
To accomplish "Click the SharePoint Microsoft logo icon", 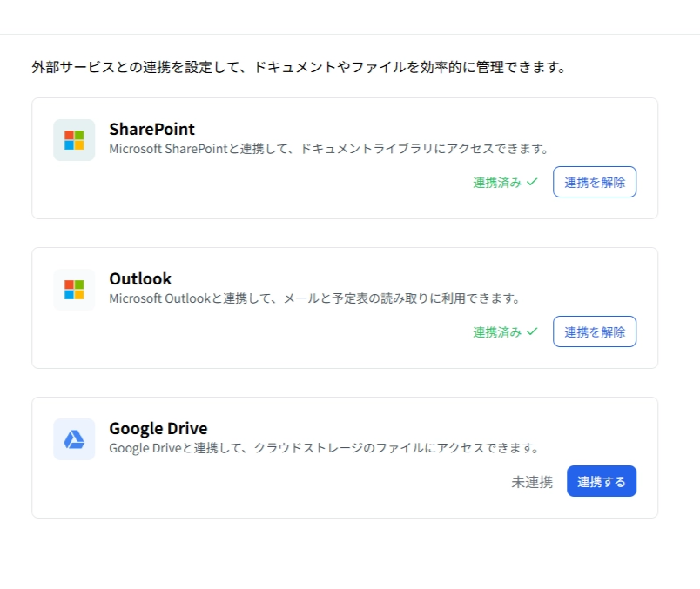I will point(74,140).
